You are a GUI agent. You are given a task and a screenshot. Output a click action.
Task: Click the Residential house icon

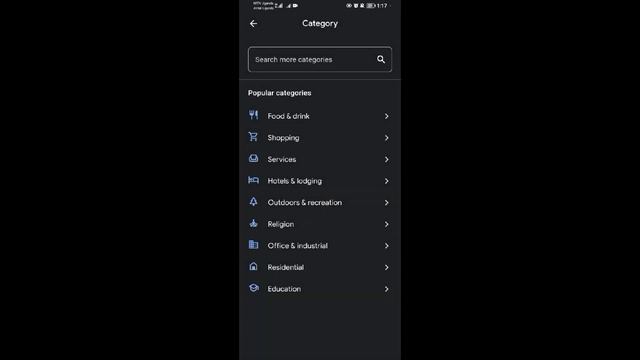click(253, 267)
